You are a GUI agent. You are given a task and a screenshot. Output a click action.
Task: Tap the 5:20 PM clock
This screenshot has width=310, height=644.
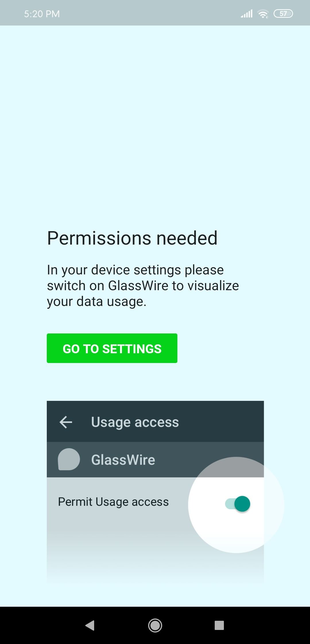pos(42,14)
